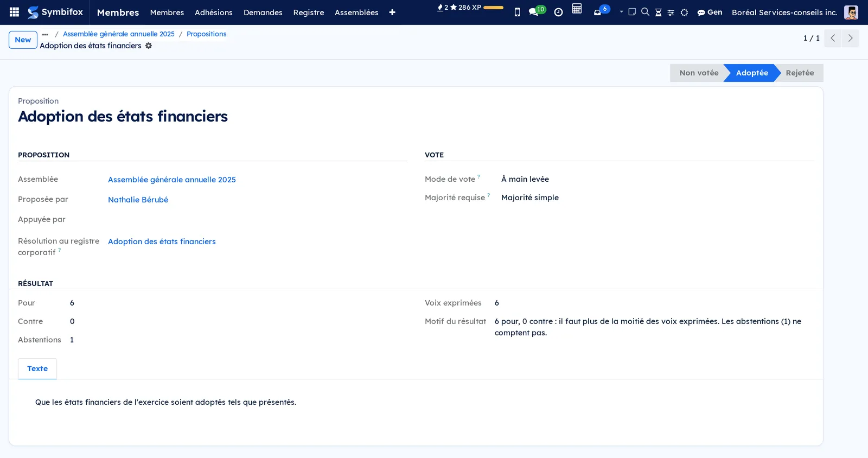
Task: Click the hourglass icon
Action: [658, 12]
